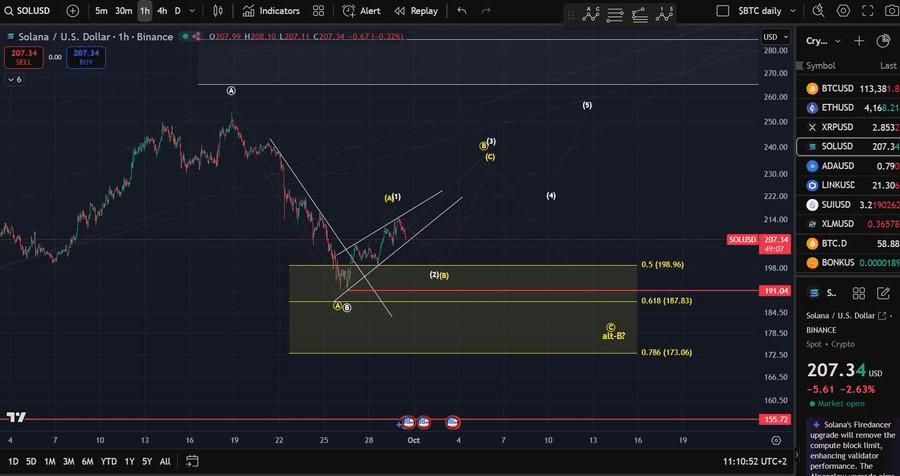Open the USD currency dropdown on price axis
This screenshot has width=900, height=476.
[773, 37]
